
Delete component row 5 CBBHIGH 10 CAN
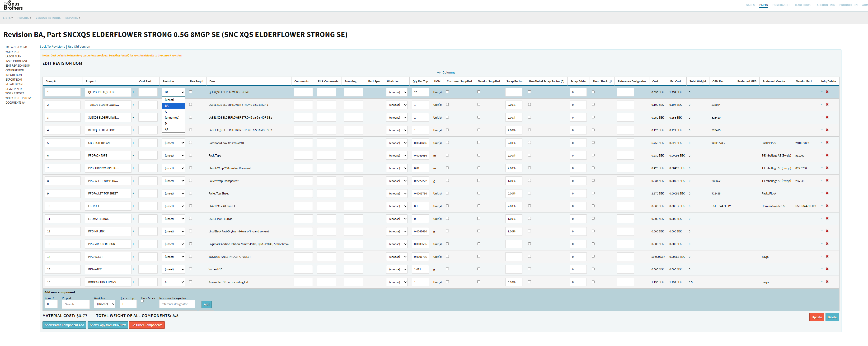coord(827,143)
